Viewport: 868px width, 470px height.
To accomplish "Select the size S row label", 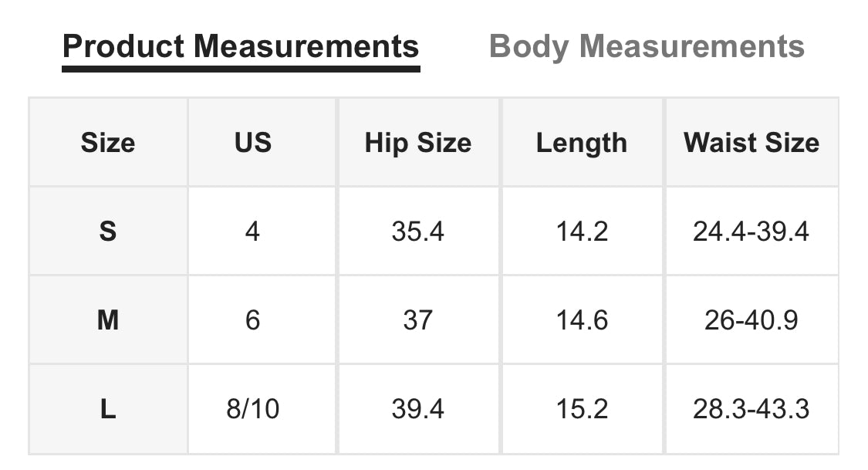I will tap(108, 231).
